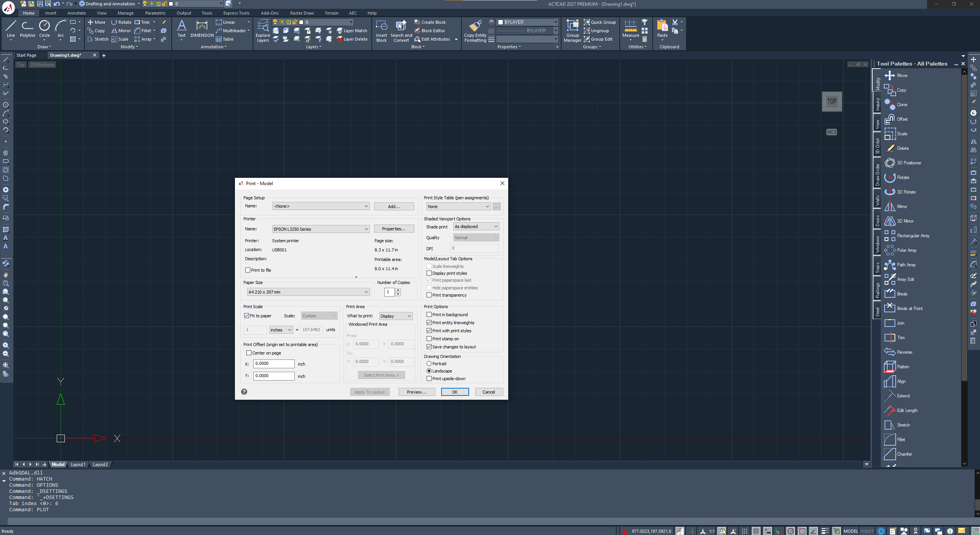Uncheck Fit to paper option

[247, 316]
